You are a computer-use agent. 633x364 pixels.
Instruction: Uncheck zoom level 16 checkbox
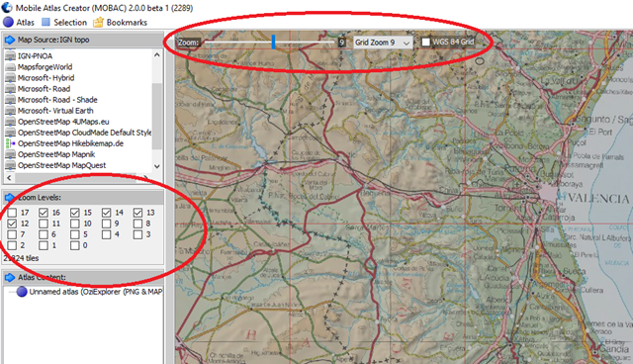pos(44,213)
